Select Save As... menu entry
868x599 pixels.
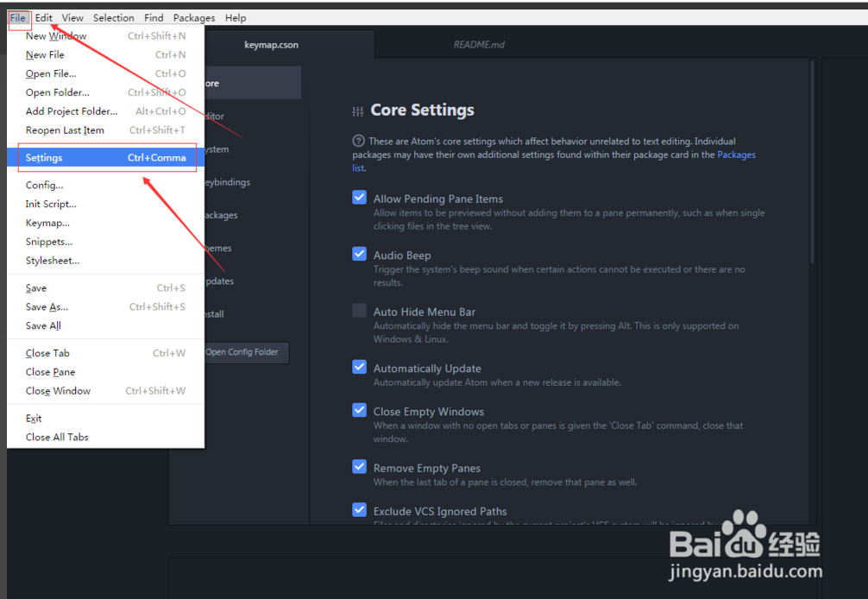tap(47, 306)
